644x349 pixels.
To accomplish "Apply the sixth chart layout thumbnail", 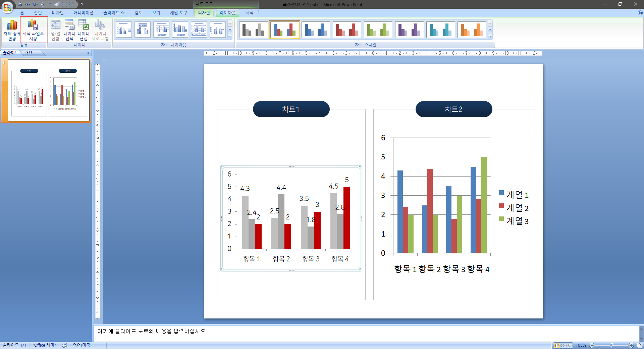I will click(218, 30).
